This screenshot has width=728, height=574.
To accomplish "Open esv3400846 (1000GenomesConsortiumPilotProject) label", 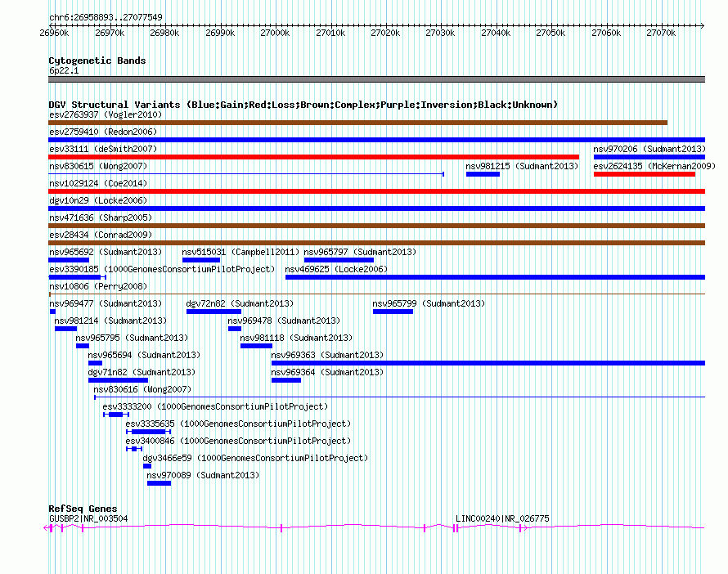I will 238,441.
